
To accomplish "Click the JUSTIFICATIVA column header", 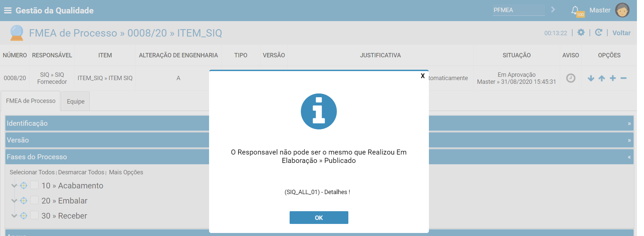I will pyautogui.click(x=380, y=55).
